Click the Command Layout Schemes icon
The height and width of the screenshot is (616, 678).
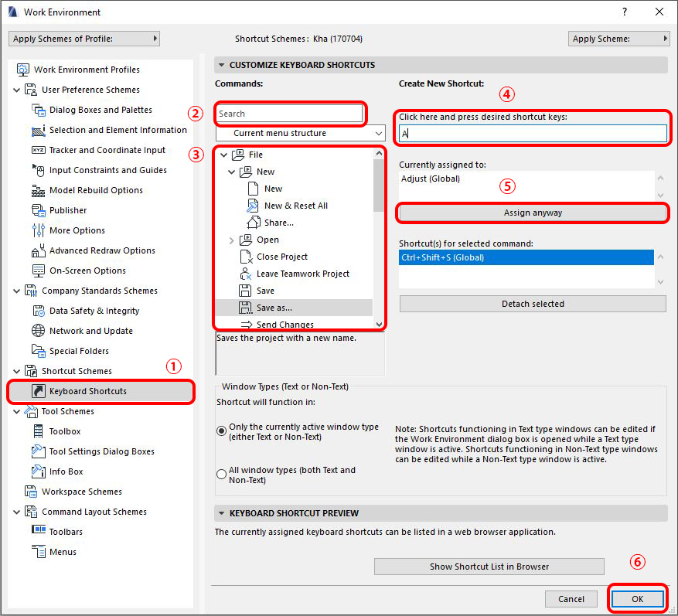tap(31, 512)
